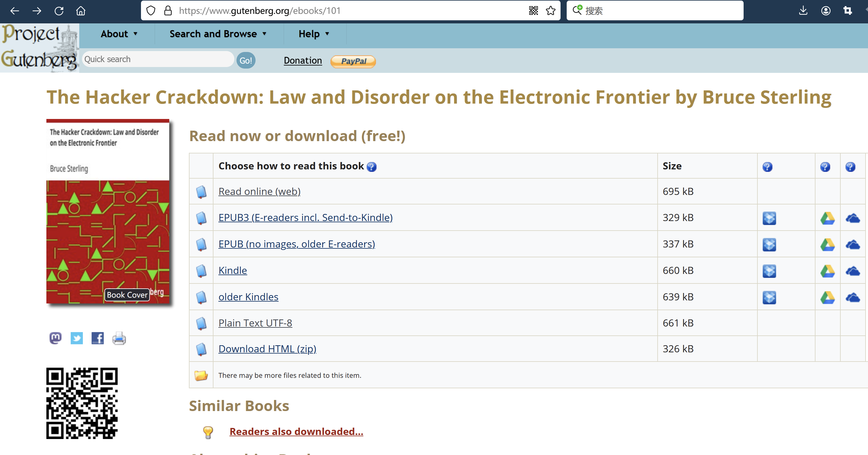Viewport: 868px width, 455px height.
Task: Send older Kindles file to Dropbox
Action: click(x=769, y=297)
